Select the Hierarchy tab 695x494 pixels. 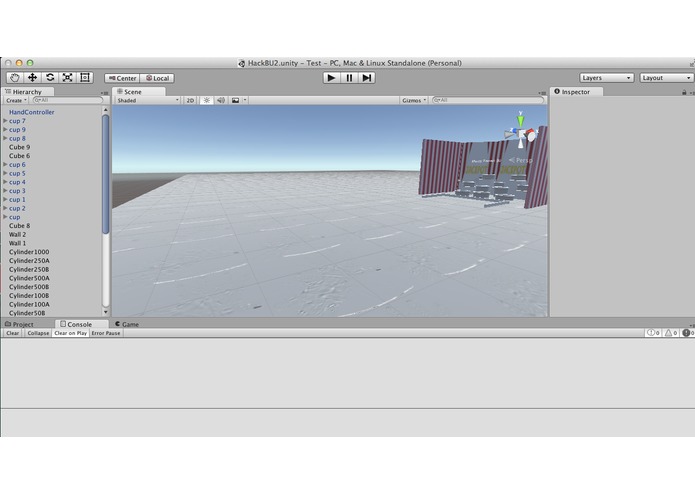click(25, 92)
